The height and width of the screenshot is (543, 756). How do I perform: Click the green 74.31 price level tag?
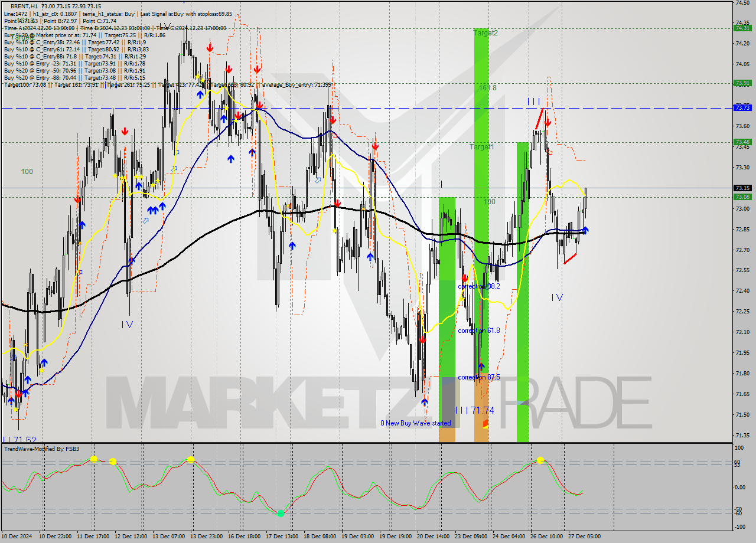742,28
